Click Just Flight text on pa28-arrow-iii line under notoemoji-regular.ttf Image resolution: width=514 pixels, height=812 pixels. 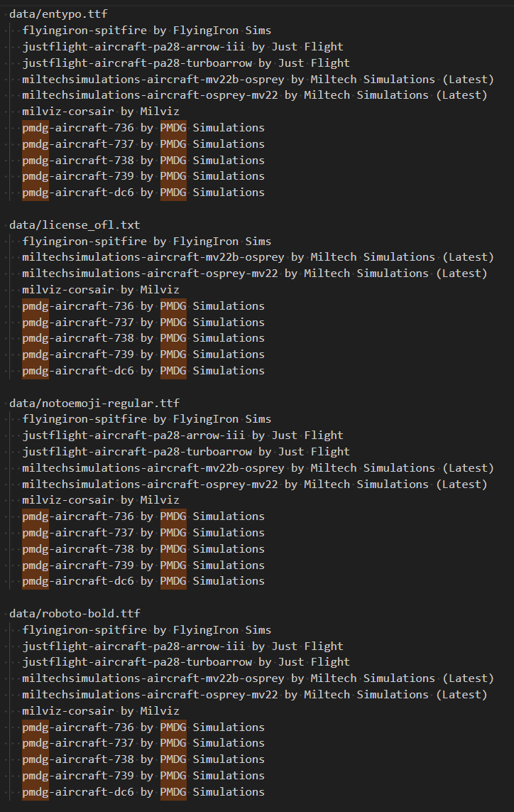(307, 435)
